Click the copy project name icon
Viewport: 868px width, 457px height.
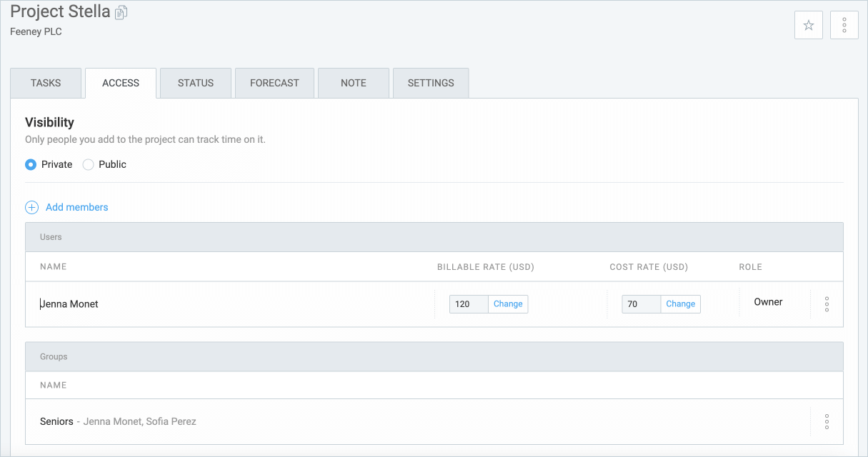tap(120, 11)
